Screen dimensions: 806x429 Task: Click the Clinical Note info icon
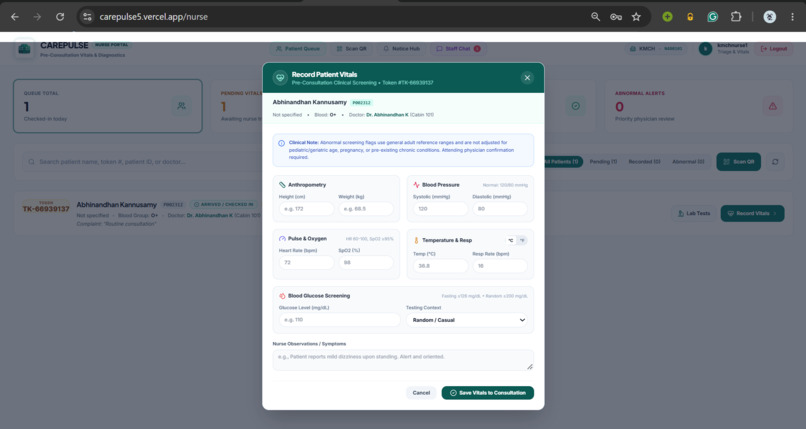[x=281, y=143]
